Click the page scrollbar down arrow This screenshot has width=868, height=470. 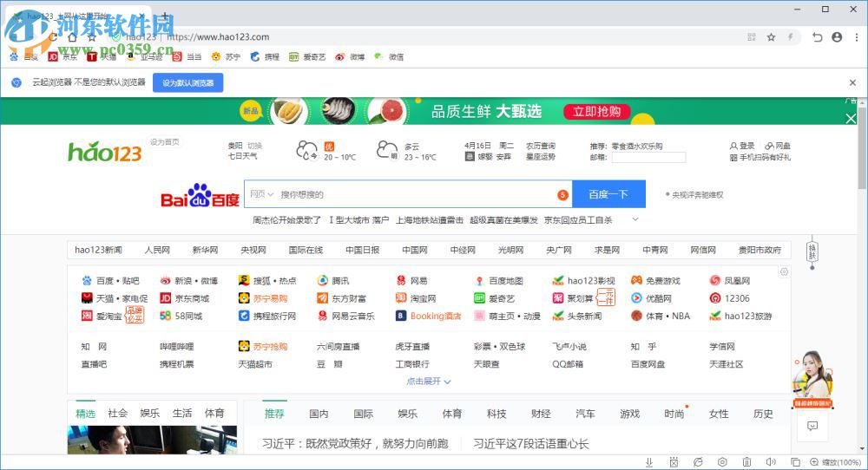863,449
